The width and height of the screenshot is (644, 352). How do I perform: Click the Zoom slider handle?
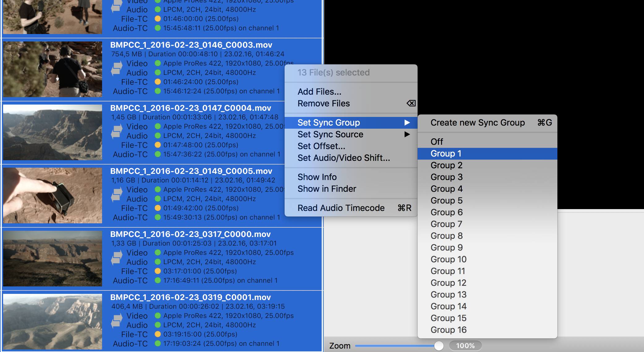[439, 346]
